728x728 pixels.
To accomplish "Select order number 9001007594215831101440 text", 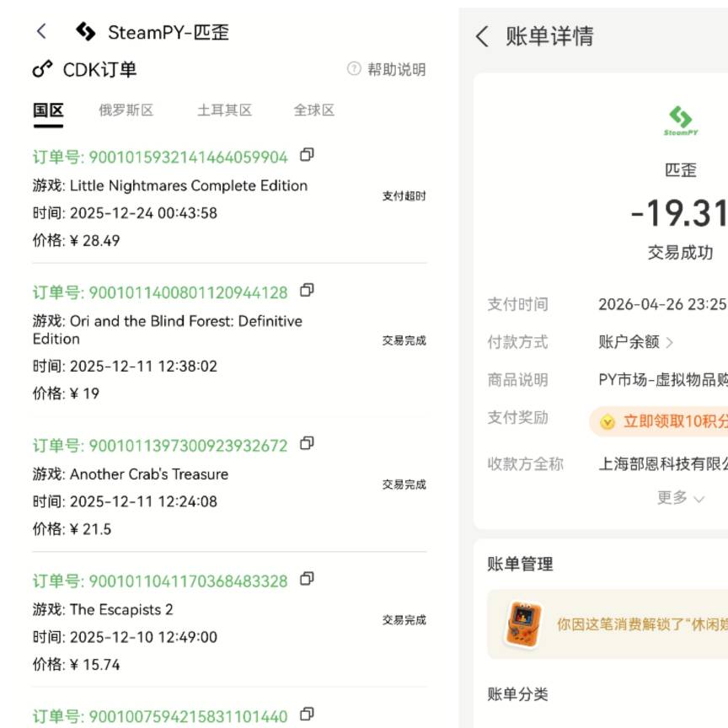I will [x=188, y=716].
